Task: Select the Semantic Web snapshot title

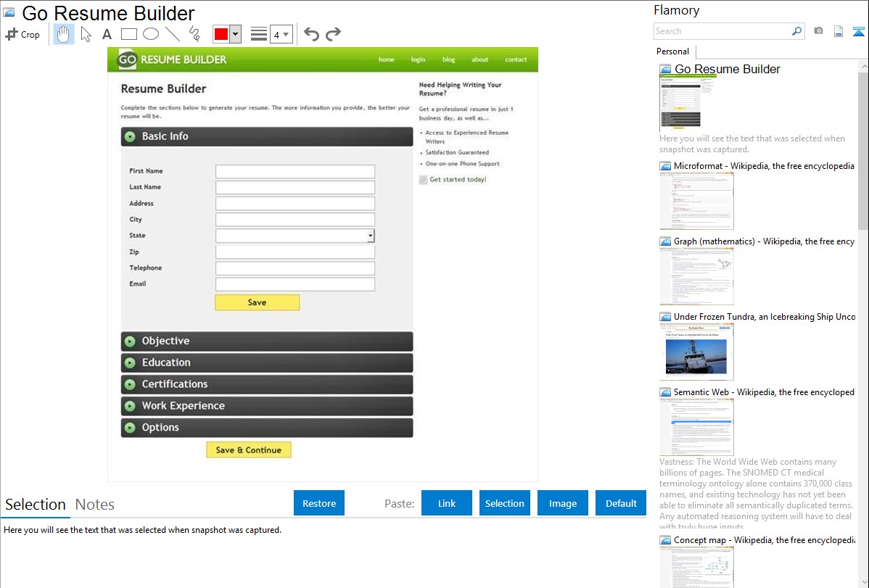Action: coord(764,392)
